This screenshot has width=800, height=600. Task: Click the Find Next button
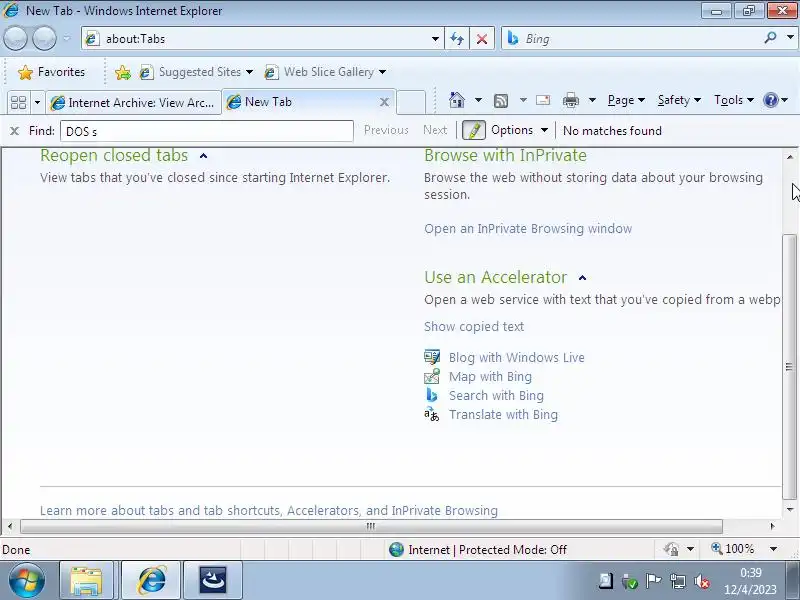[x=435, y=130]
